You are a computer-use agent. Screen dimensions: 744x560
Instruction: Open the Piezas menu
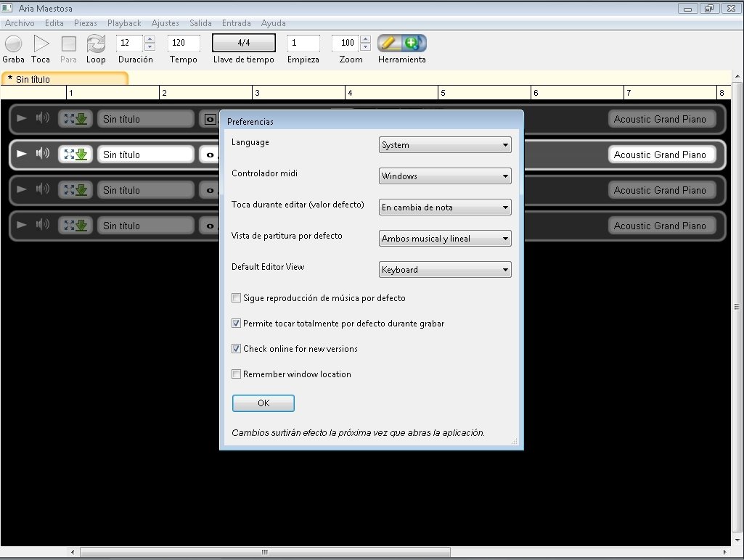[x=86, y=23]
